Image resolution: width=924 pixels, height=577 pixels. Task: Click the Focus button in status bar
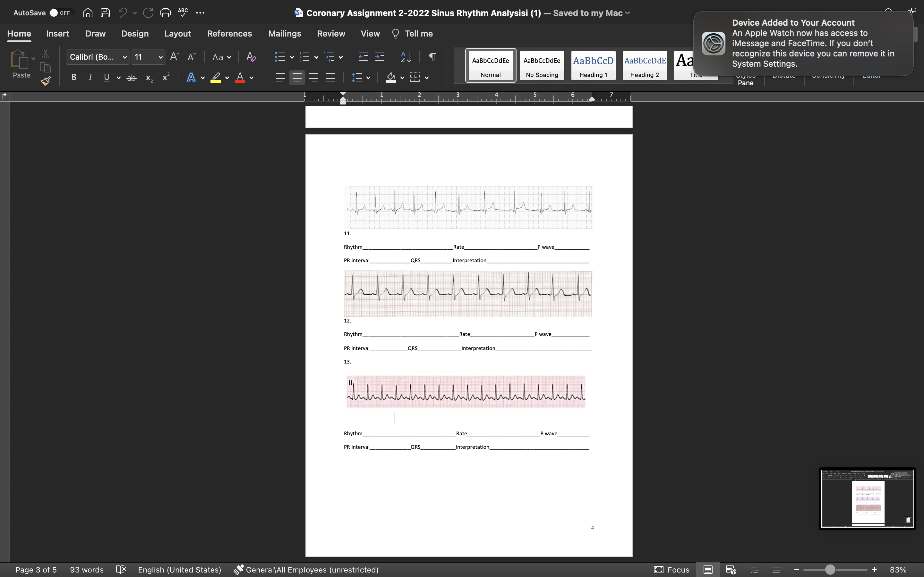pos(671,570)
